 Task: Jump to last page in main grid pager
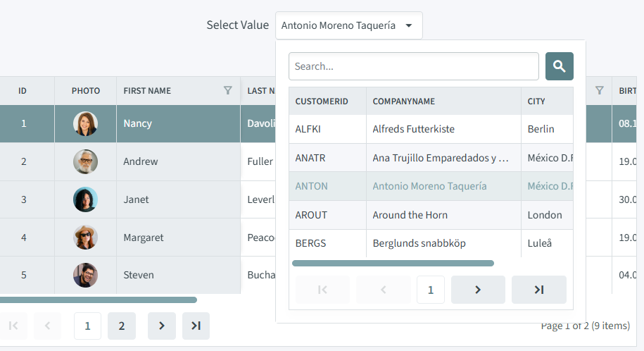tap(196, 326)
